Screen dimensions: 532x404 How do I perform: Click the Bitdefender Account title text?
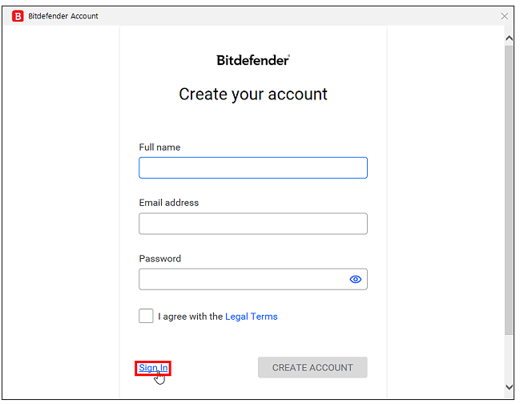63,16
